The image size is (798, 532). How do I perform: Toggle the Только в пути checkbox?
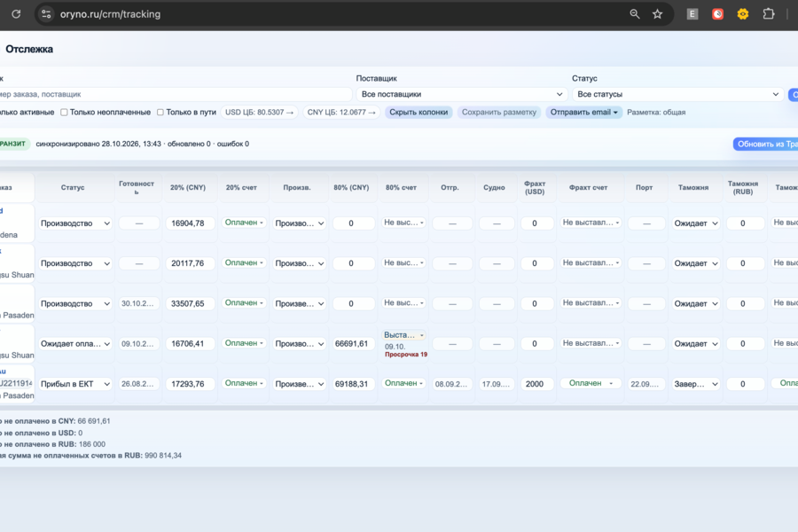(x=160, y=112)
